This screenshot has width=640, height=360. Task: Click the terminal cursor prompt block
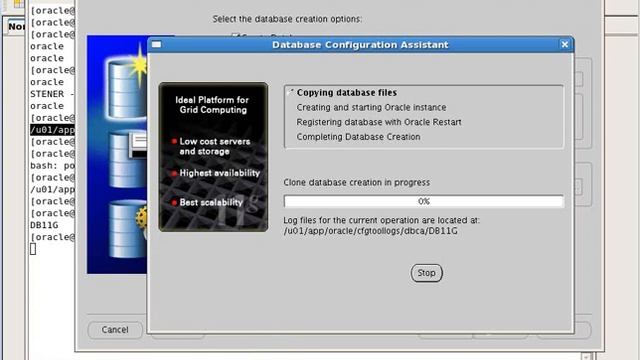33,249
